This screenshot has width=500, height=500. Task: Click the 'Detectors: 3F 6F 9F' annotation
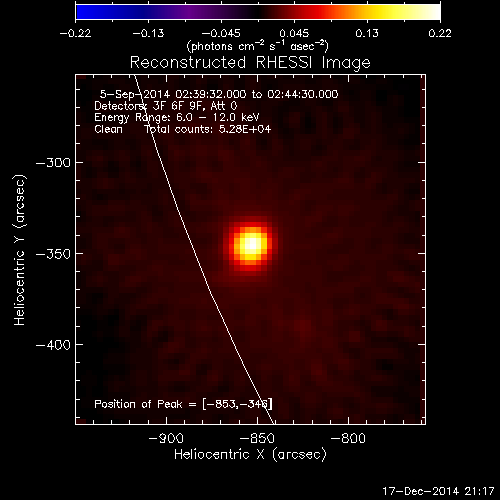coord(149,106)
